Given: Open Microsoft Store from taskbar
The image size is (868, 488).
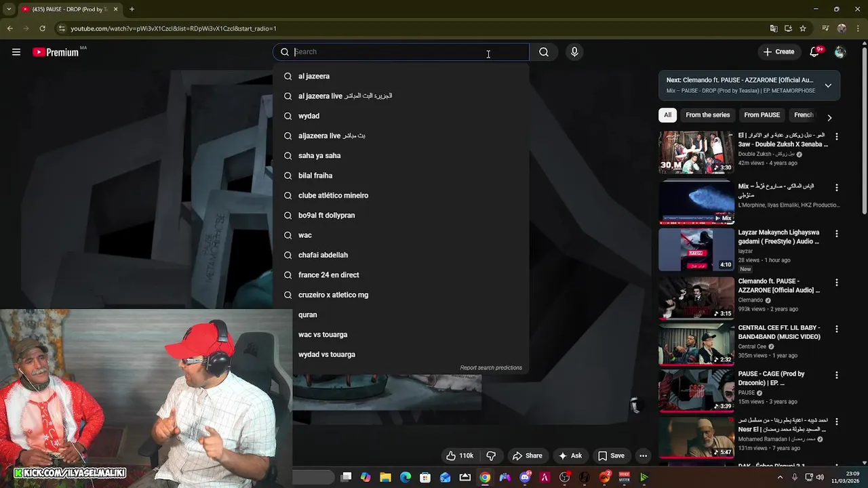Looking at the screenshot, I should coord(425,477).
